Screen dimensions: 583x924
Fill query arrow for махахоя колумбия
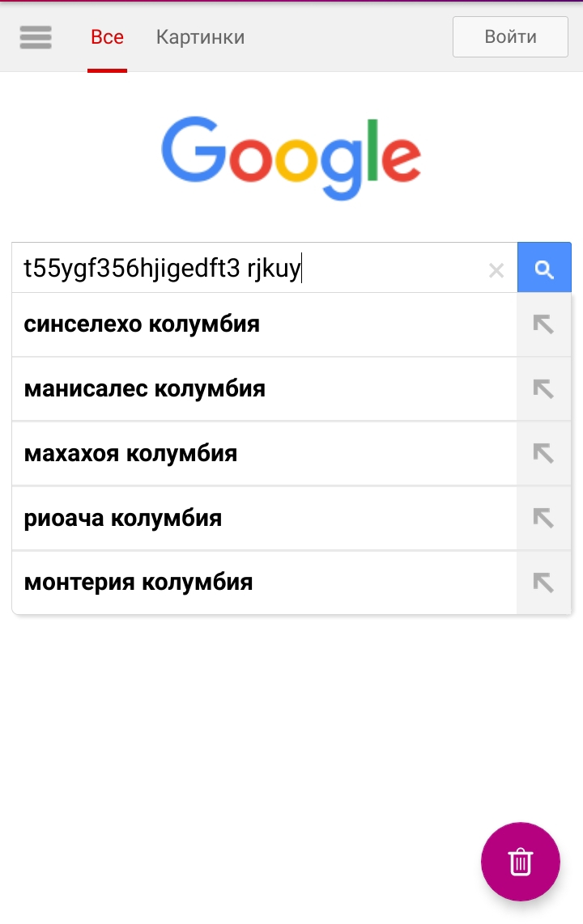543,453
